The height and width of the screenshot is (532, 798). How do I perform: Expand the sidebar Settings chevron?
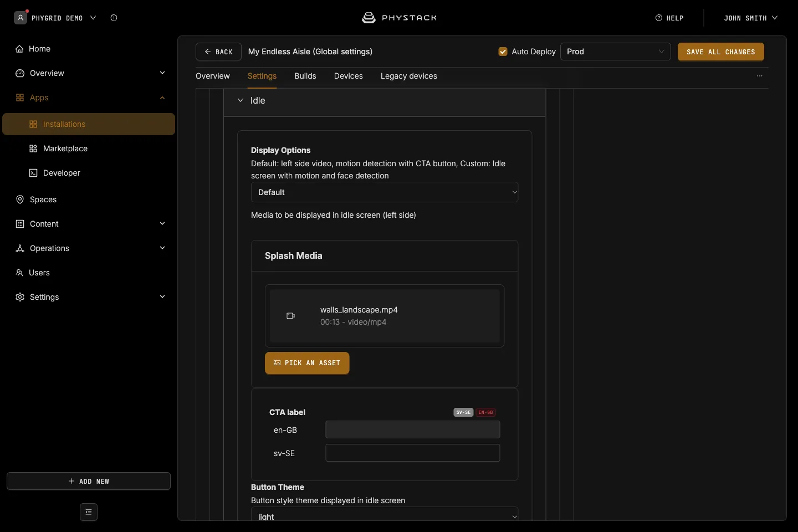point(162,297)
